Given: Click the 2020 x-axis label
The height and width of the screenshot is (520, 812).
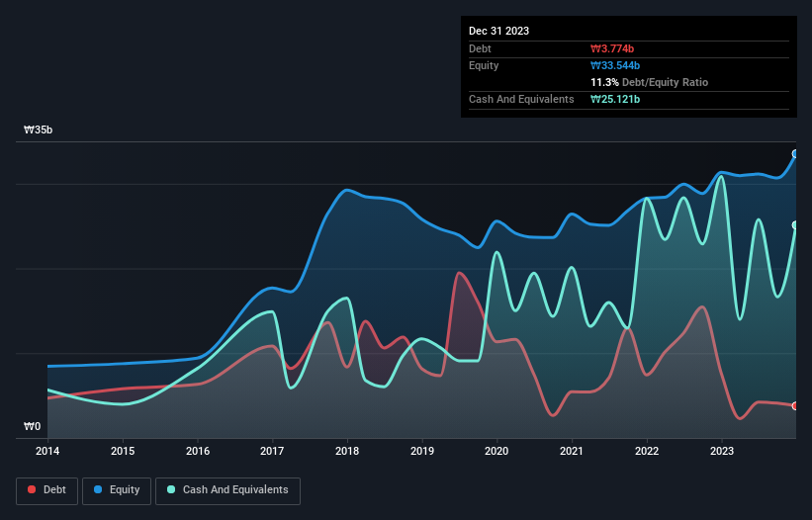Looking at the screenshot, I should [496, 451].
